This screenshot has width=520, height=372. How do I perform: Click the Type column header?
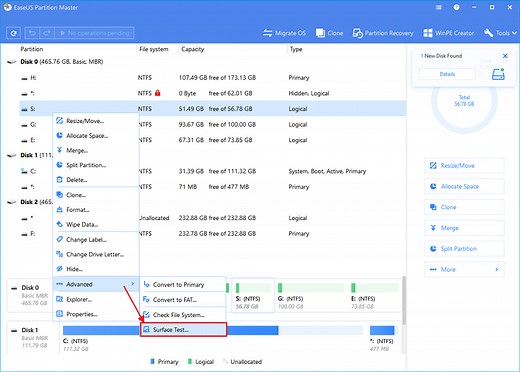click(x=296, y=49)
